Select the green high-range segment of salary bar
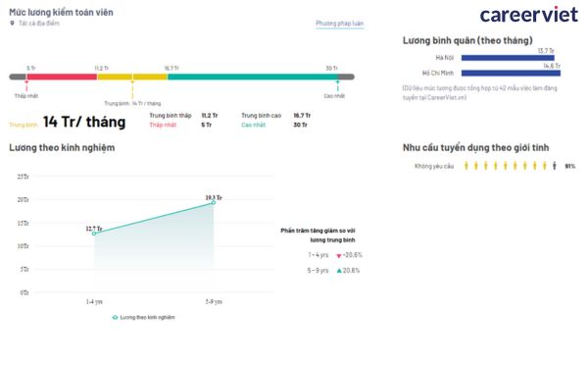The width and height of the screenshot is (588, 368). [253, 77]
